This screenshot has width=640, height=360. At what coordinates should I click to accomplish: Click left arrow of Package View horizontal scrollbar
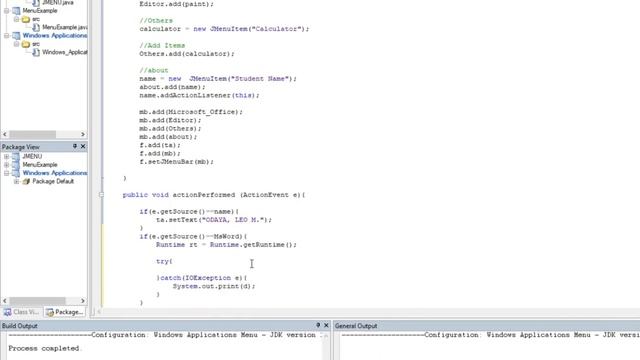[4, 301]
